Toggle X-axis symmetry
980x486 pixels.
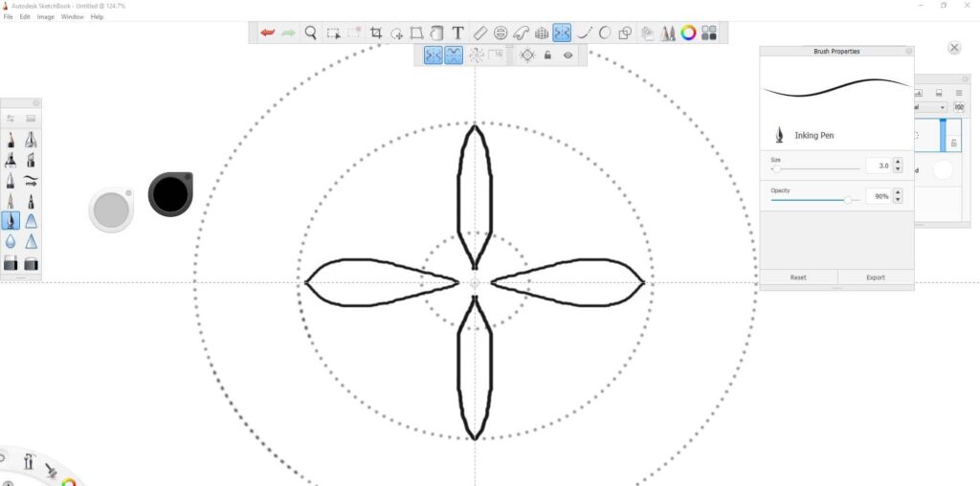[x=454, y=55]
